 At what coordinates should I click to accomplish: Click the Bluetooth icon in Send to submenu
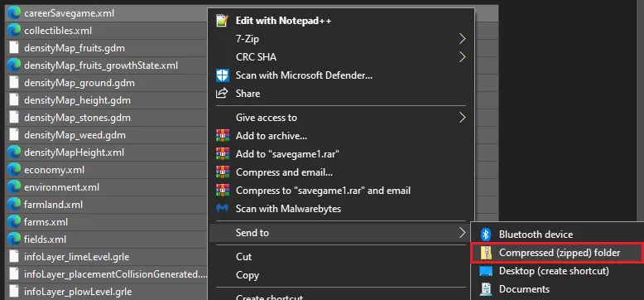(x=486, y=235)
